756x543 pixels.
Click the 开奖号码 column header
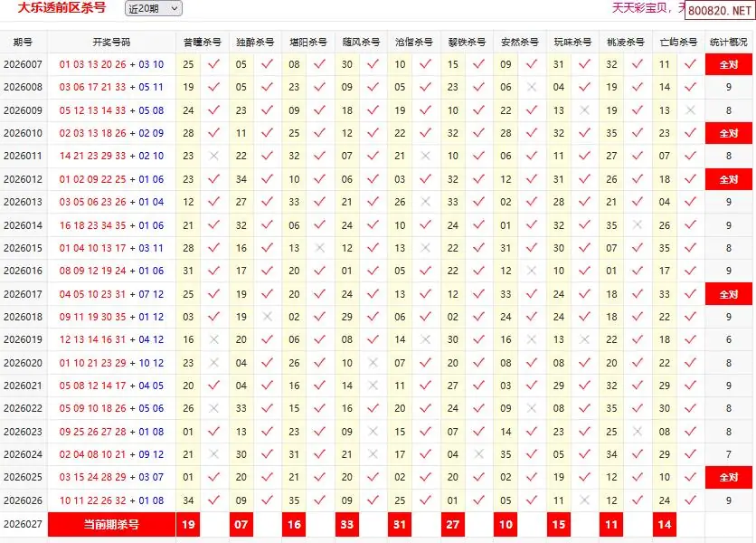tap(111, 43)
